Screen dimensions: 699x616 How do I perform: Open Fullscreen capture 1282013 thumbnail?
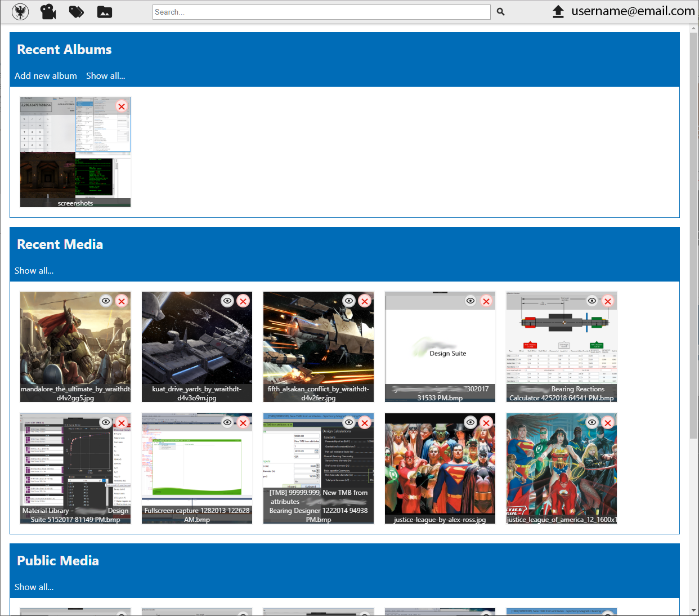[x=197, y=468]
